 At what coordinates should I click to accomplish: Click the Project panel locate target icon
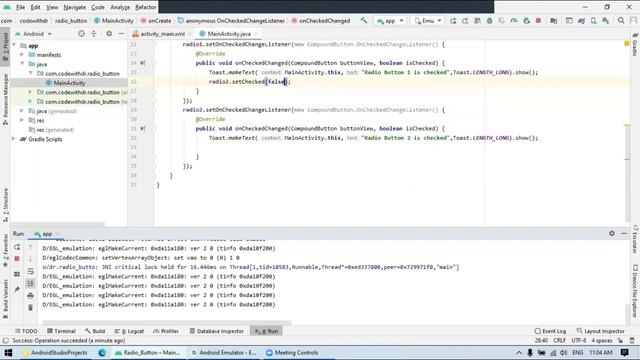click(x=81, y=34)
